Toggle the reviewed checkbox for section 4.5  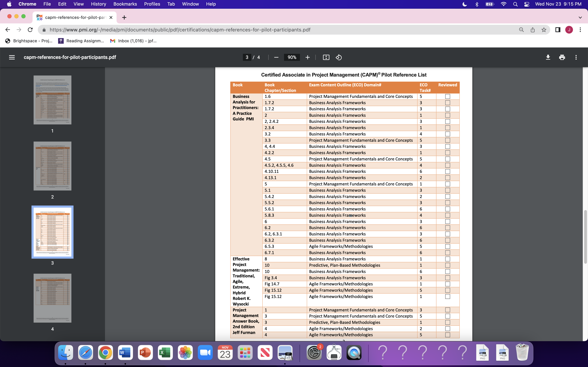click(x=447, y=159)
